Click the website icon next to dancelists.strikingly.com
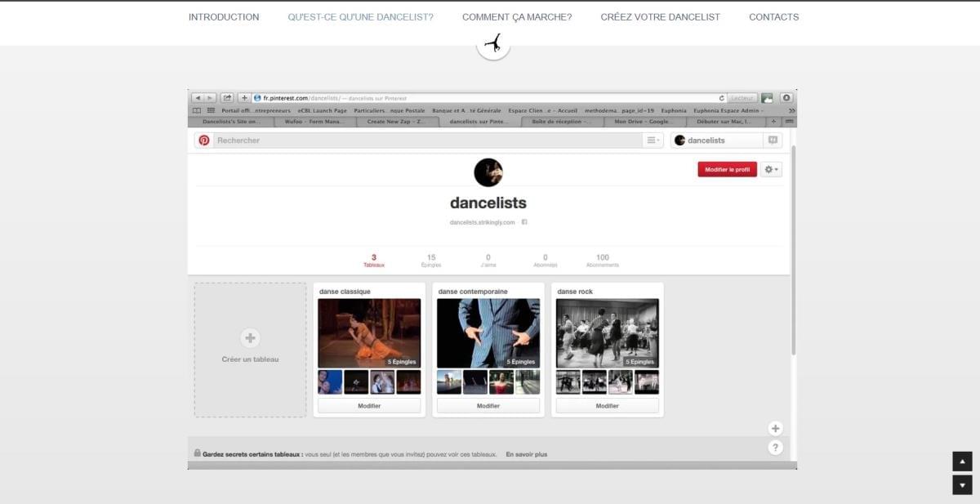980x504 pixels. click(x=524, y=221)
